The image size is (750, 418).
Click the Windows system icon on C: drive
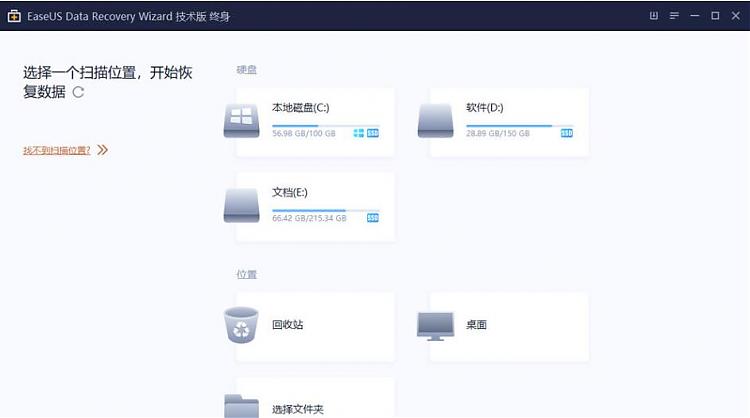coord(359,133)
